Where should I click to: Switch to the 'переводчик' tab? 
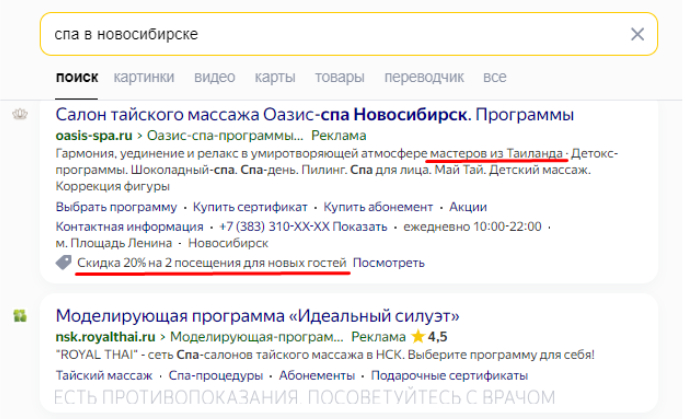pos(424,77)
